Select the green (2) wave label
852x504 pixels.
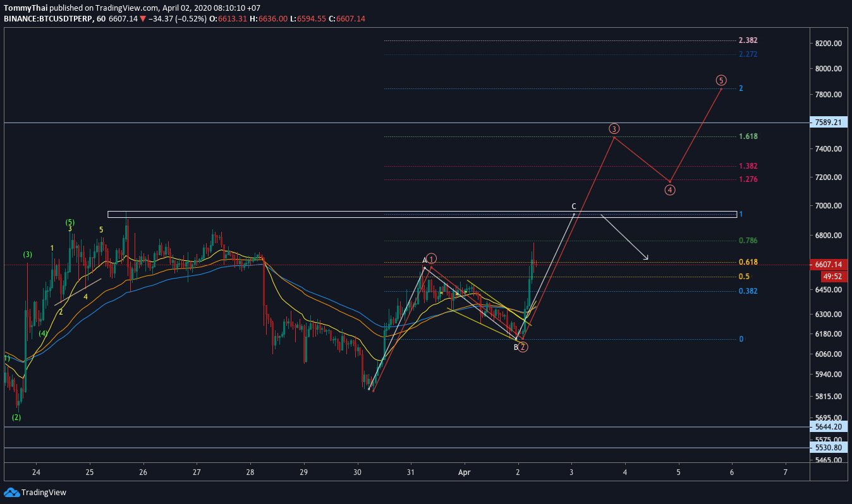point(16,417)
